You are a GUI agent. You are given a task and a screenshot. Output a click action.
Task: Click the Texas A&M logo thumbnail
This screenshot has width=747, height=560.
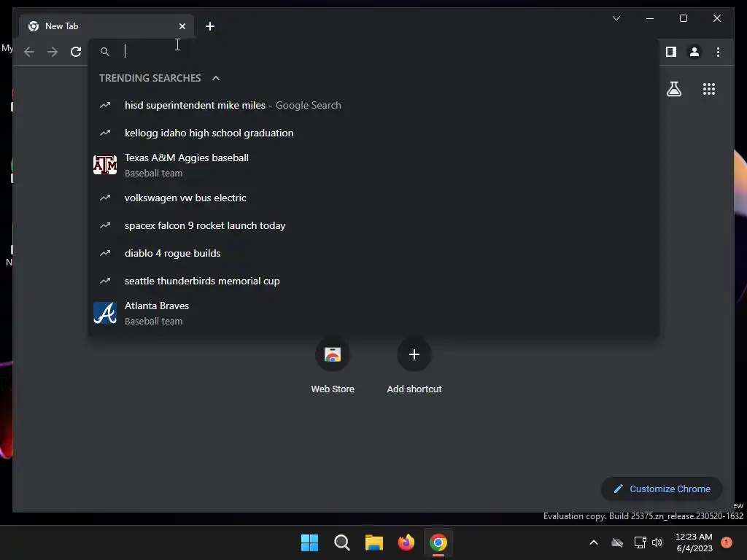(x=105, y=166)
